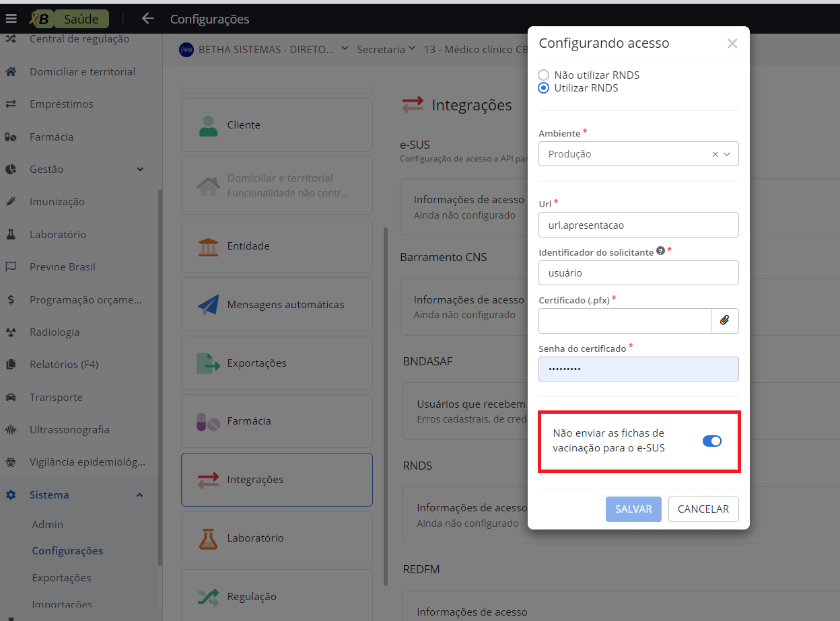Open the Integrações settings card
The width and height of the screenshot is (840, 621).
277,480
